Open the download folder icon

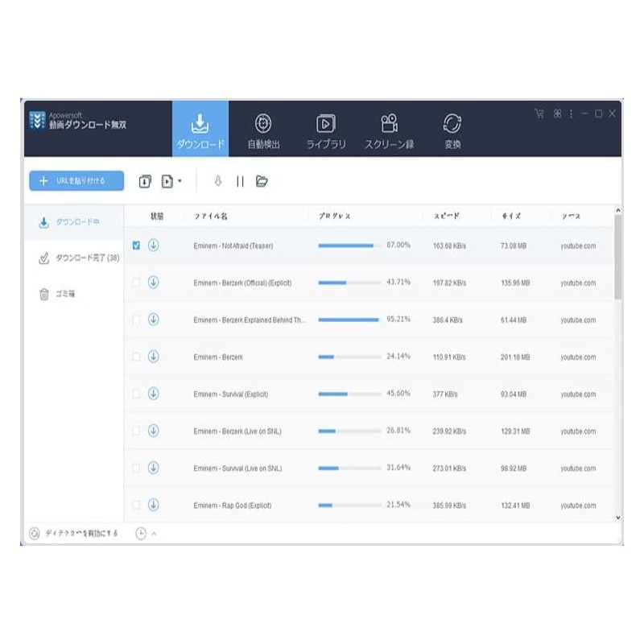[x=262, y=182]
